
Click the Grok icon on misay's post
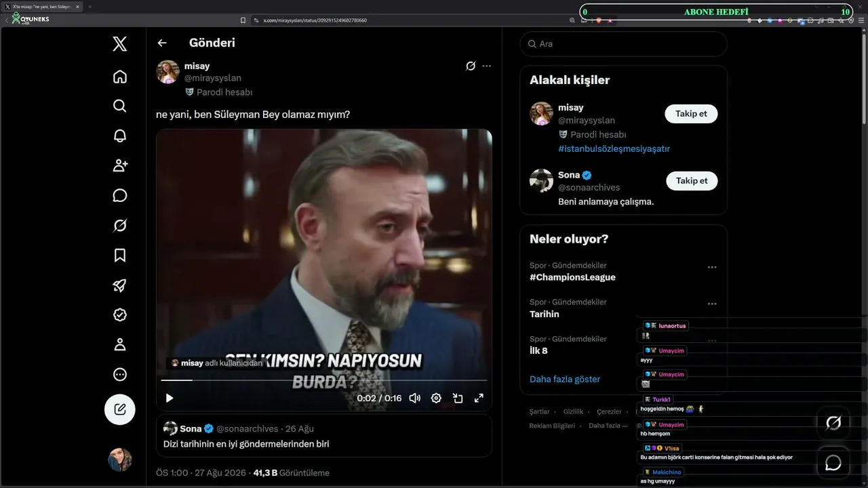pyautogui.click(x=471, y=66)
